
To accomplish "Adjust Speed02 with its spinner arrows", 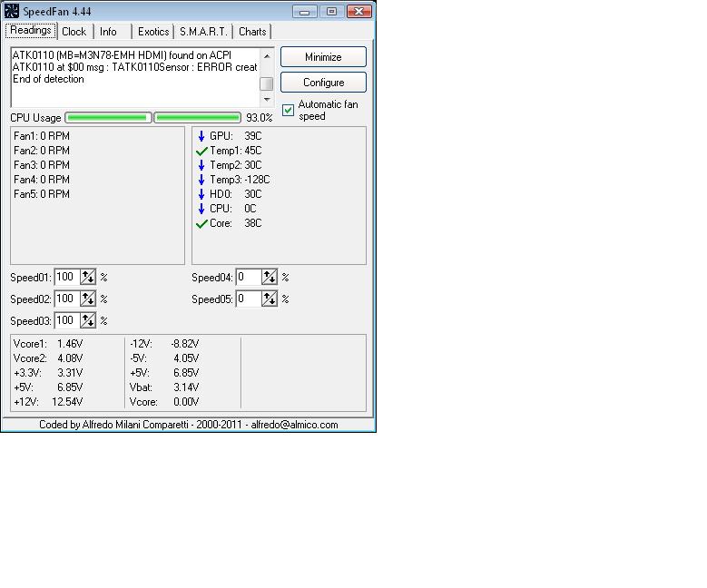I will coord(88,299).
